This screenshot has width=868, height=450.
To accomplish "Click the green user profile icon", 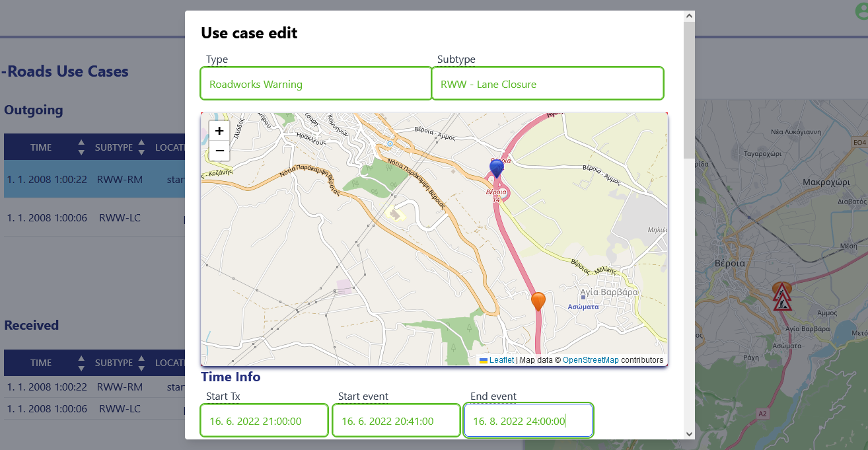I will pyautogui.click(x=860, y=10).
